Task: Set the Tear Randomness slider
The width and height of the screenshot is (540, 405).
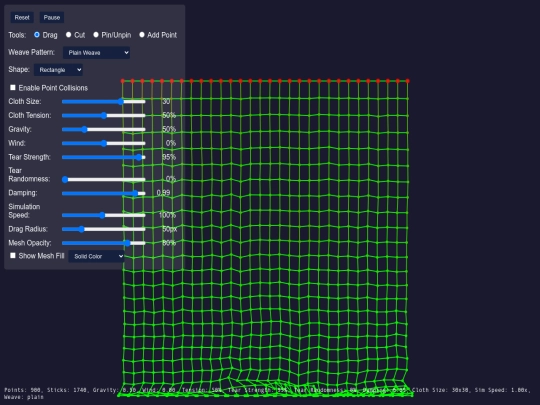Action: pos(104,179)
